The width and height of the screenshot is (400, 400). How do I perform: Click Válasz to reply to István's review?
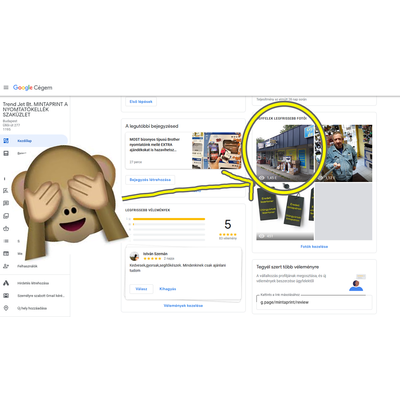[141, 289]
